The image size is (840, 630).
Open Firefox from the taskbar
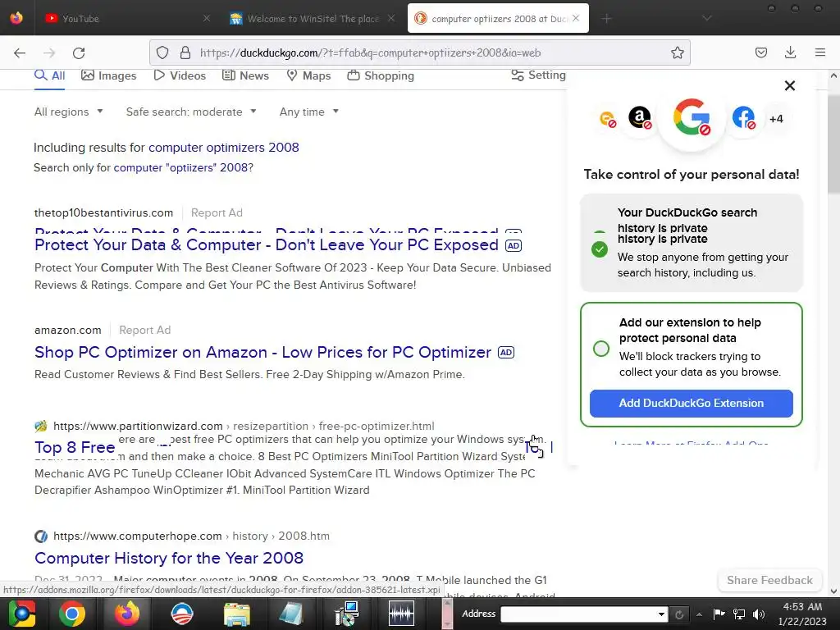(x=127, y=614)
